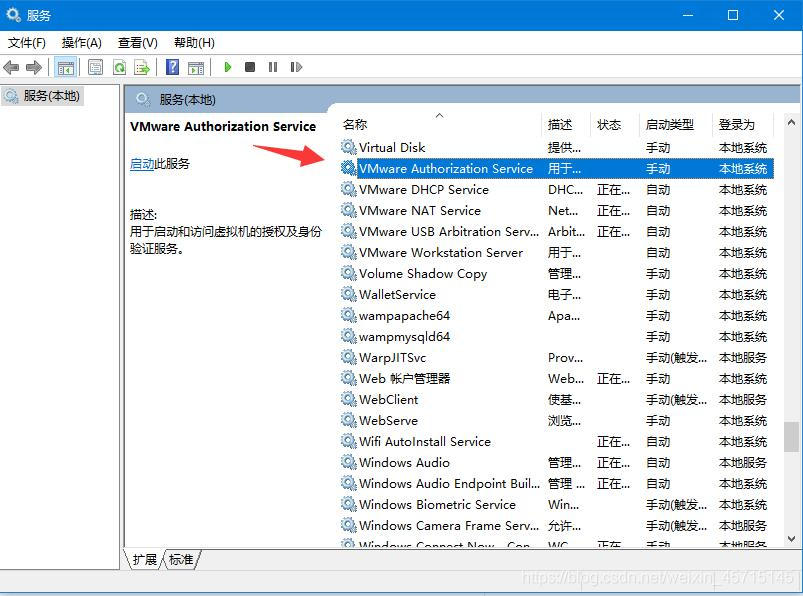The image size is (803, 596).
Task: Click the gear icon beside VMware NAT Service
Action: (349, 210)
